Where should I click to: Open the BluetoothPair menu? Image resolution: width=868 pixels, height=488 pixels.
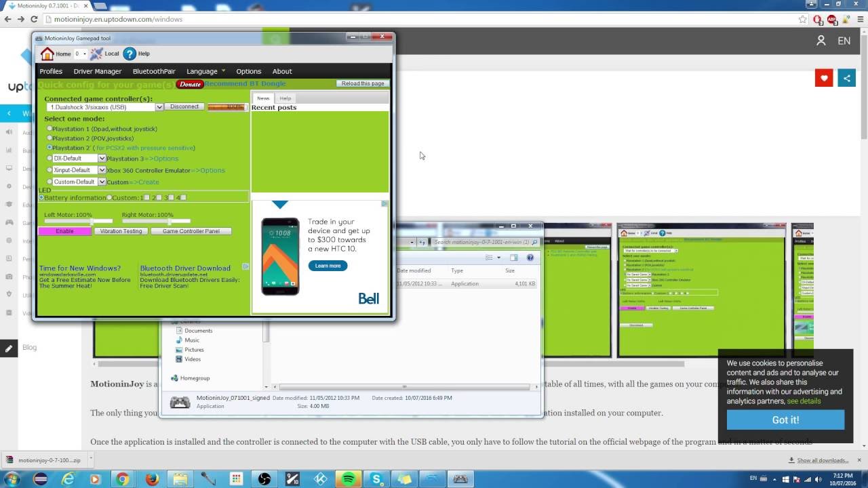[154, 71]
